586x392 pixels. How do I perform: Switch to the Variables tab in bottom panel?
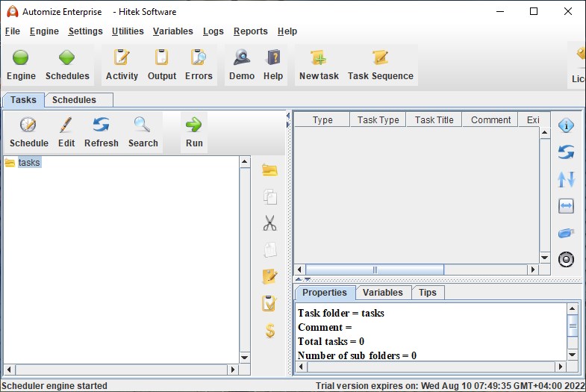pos(383,293)
